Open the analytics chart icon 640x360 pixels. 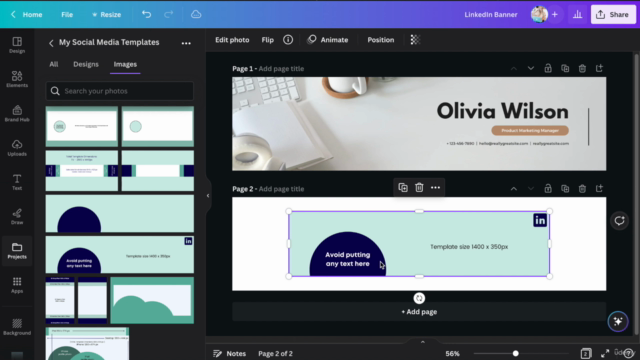(577, 14)
